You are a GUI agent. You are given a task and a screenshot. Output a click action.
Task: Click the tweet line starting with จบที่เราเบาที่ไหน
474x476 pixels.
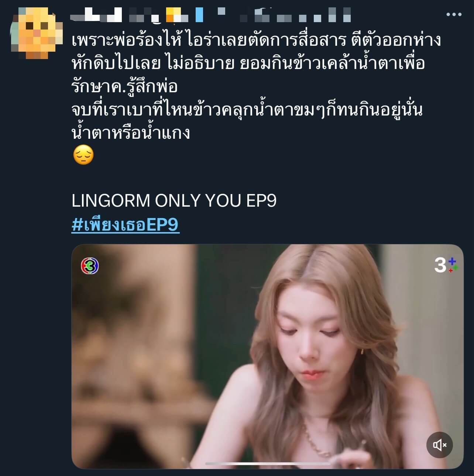247,110
